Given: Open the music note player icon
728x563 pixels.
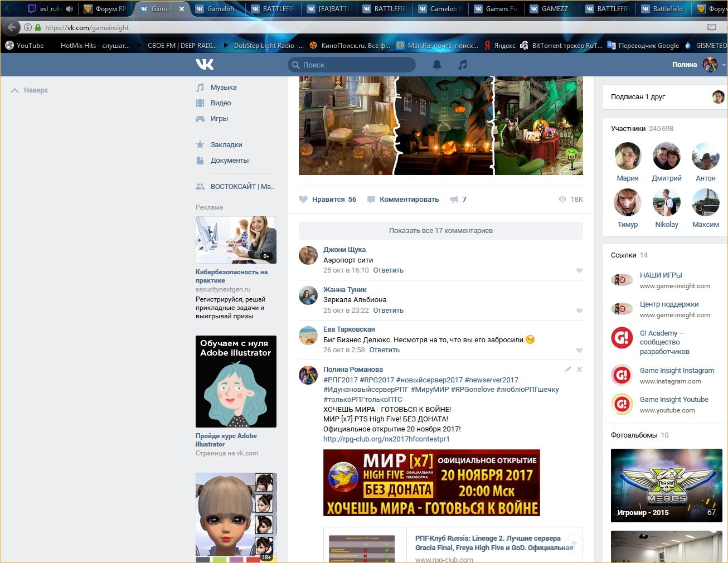Looking at the screenshot, I should click(x=462, y=65).
